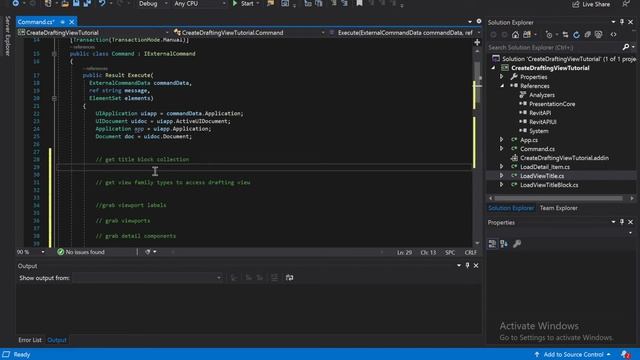Image resolution: width=640 pixels, height=360 pixels.
Task: Expand the LoadDetail_Item.cs node
Action: 502,167
